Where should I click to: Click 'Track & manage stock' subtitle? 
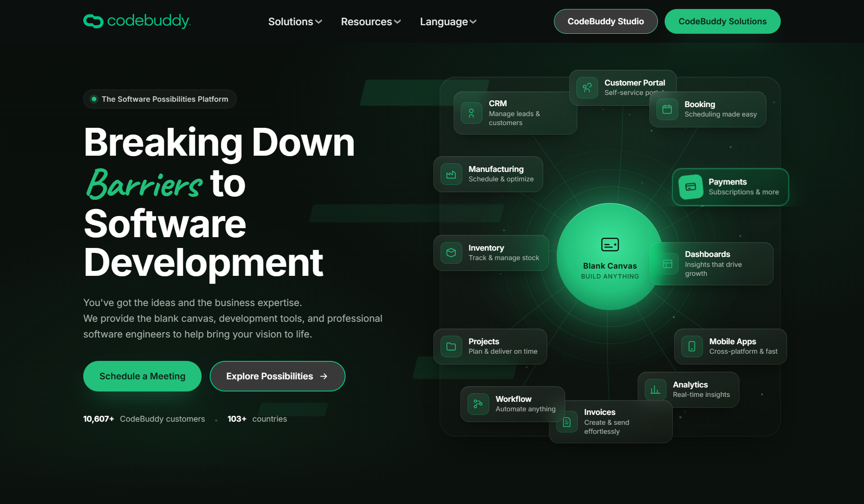504,258
